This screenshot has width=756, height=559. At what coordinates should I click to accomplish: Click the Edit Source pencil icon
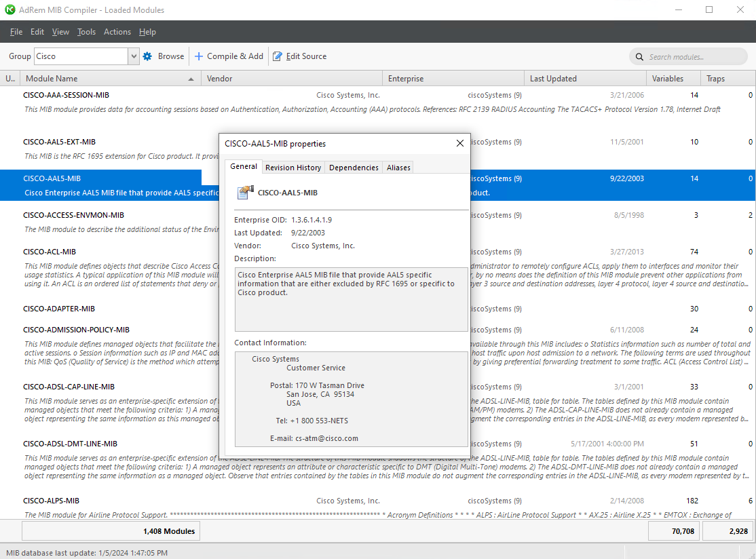278,56
